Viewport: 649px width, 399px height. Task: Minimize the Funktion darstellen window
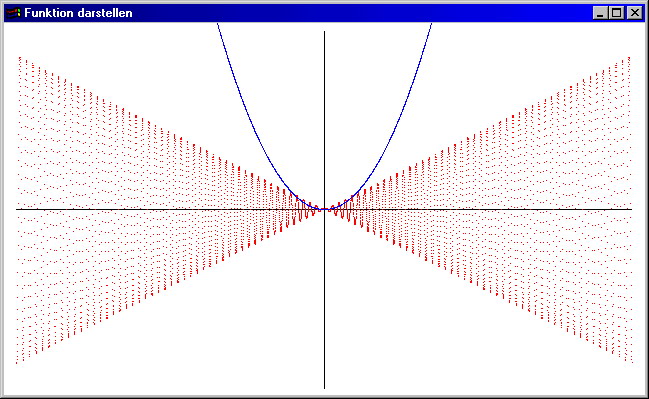(x=599, y=13)
